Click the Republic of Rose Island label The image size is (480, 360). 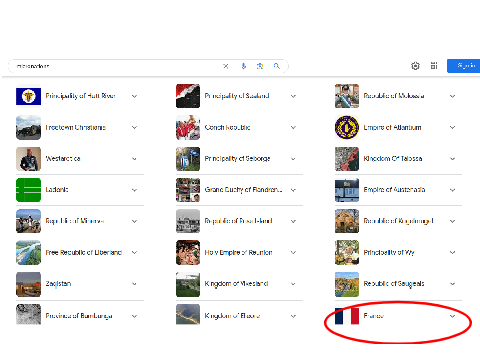coord(238,221)
